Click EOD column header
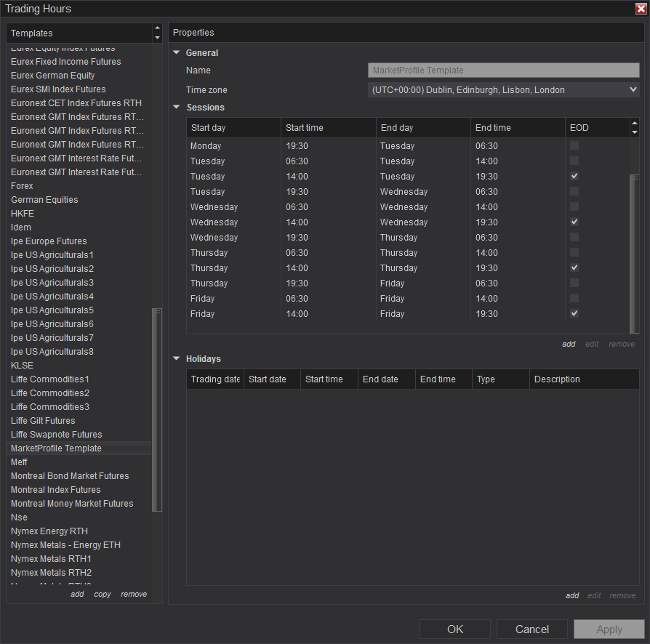This screenshot has width=650, height=644. (x=598, y=128)
